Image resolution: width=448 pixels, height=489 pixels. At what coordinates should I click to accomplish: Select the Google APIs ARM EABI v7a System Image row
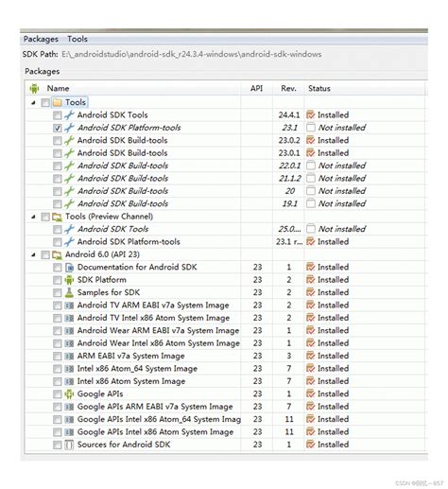(225, 407)
